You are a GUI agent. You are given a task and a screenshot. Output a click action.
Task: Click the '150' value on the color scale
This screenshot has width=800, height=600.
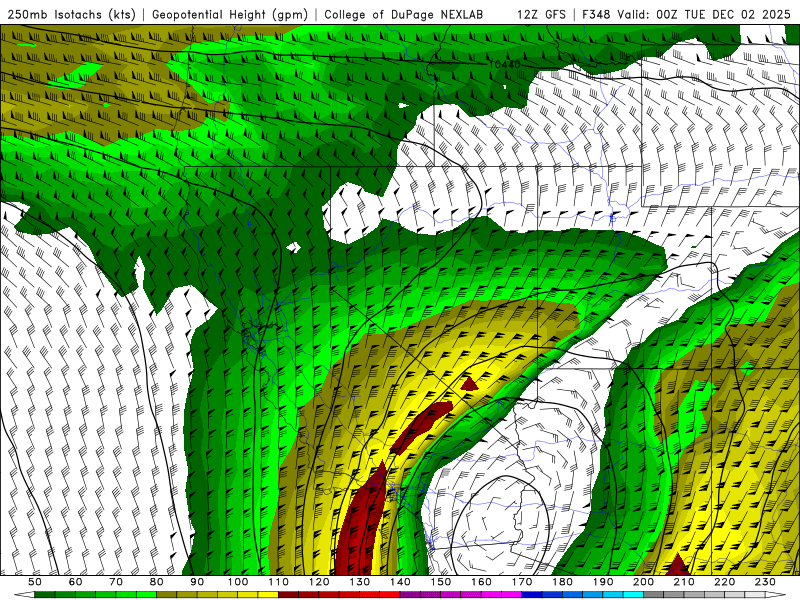tap(441, 582)
